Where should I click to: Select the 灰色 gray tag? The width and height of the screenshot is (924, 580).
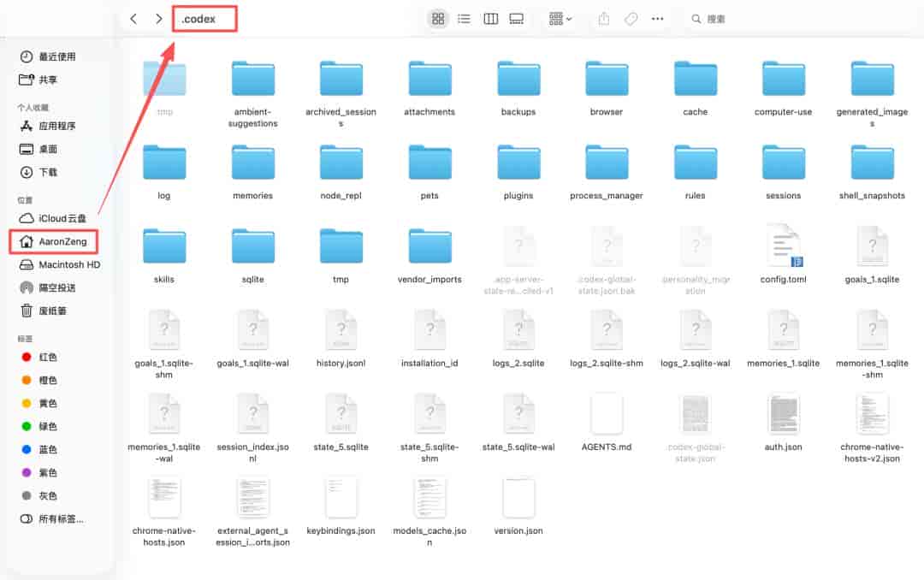tap(38, 495)
